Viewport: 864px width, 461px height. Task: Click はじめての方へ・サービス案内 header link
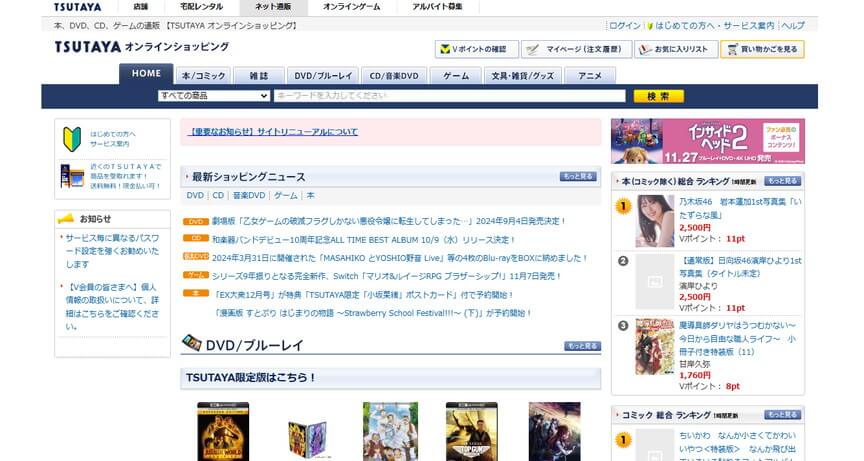[715, 26]
